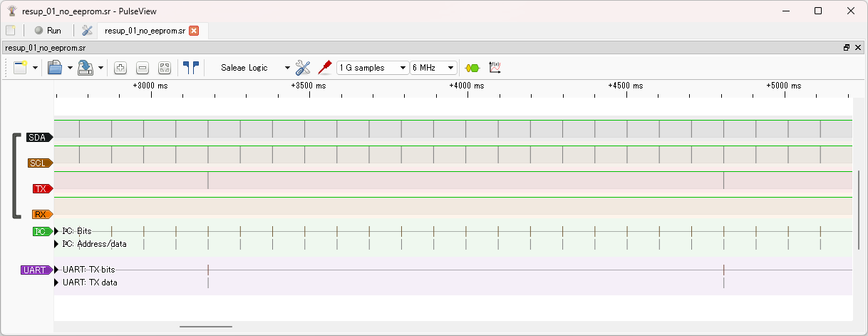Start capture with the Run button
The width and height of the screenshot is (868, 336).
(x=48, y=31)
